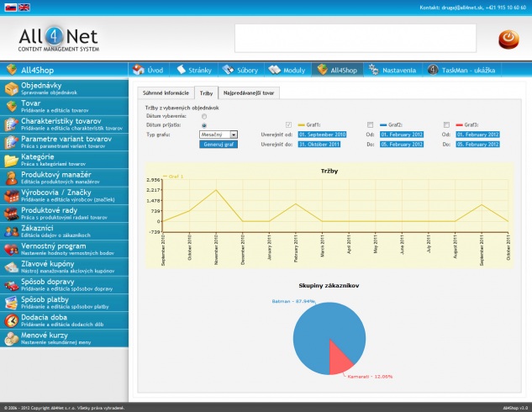Click the Spôsob dopravy truck icon
Viewport: 532px width, 412px height.
pos(11,285)
